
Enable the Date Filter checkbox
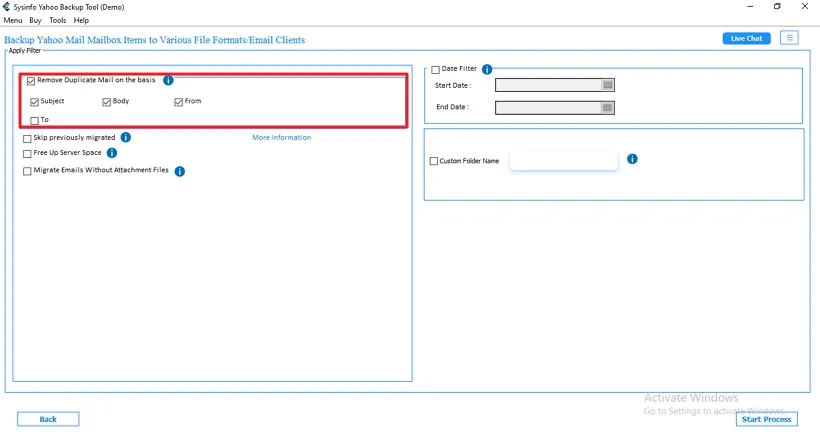pos(435,70)
